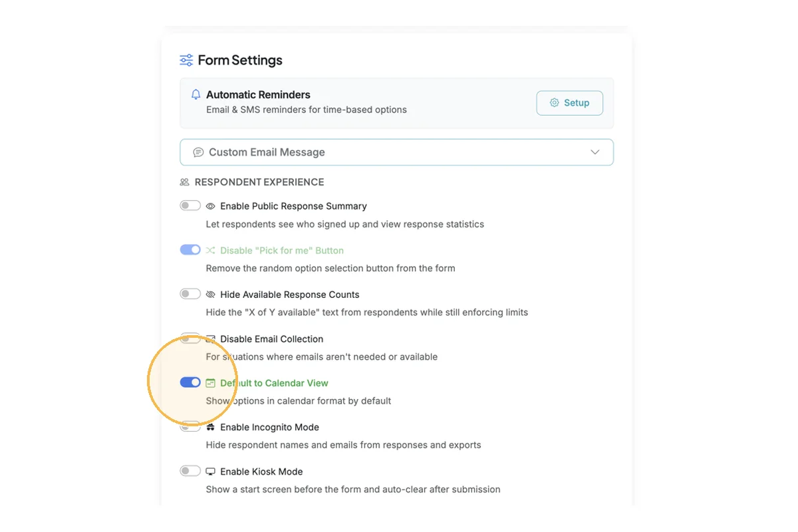Click the Automatic Reminders bell icon
798x532 pixels.
(x=196, y=94)
